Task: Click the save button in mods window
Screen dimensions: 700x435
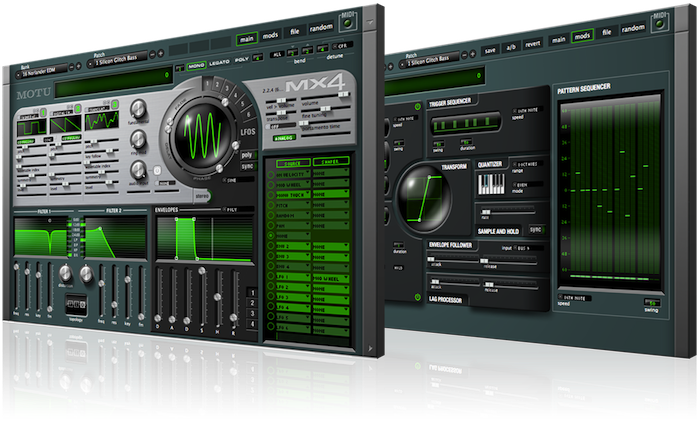Action: tap(490, 50)
